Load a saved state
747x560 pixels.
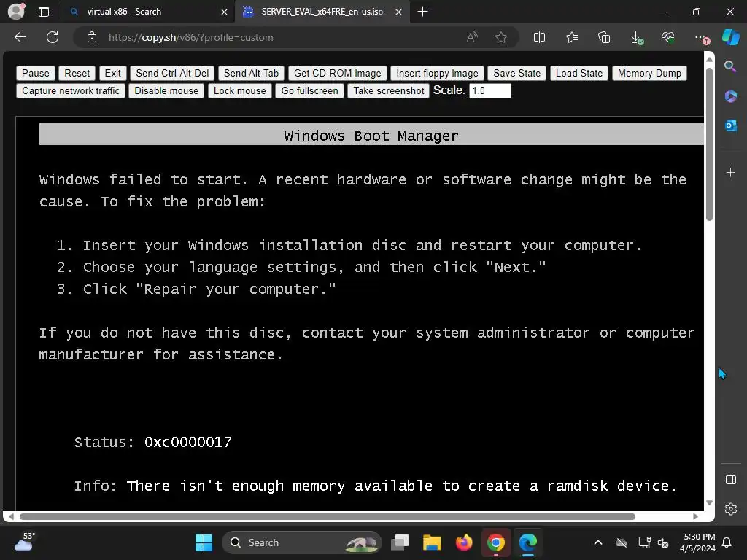[x=578, y=73]
